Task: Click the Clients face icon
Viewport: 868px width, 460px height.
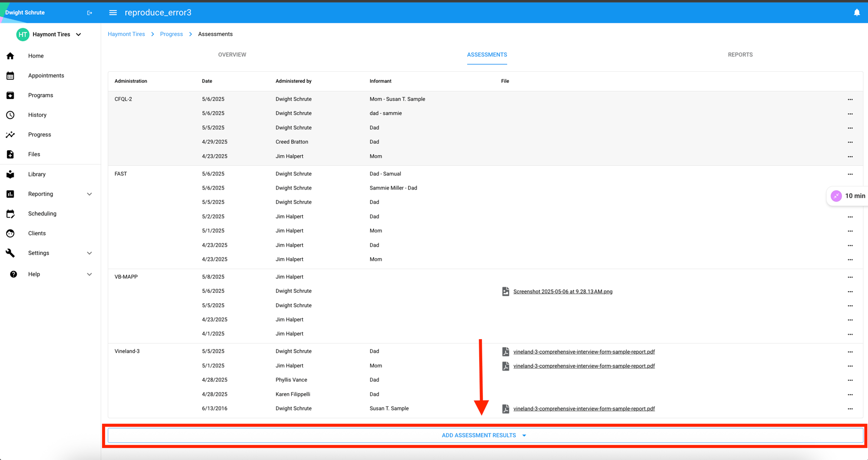Action: pyautogui.click(x=10, y=234)
